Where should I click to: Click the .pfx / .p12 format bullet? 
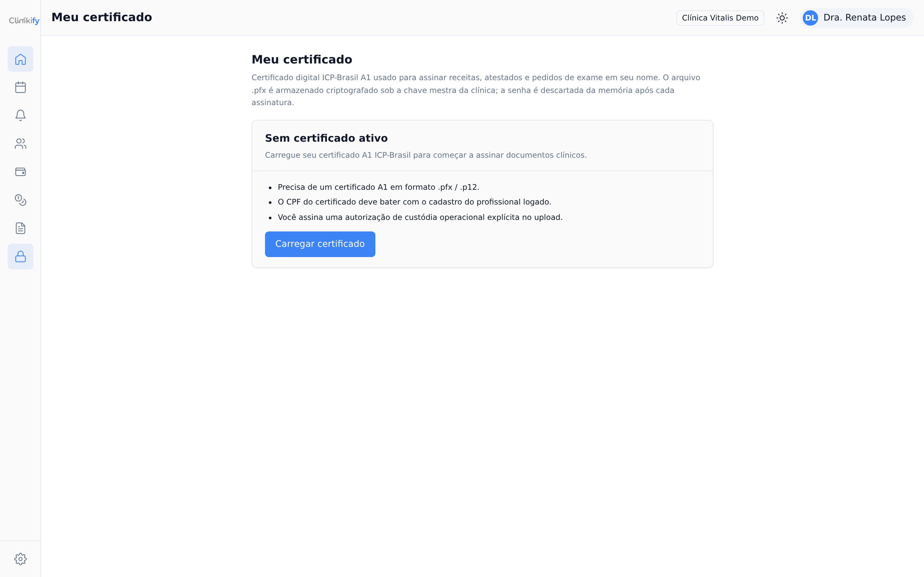378,188
